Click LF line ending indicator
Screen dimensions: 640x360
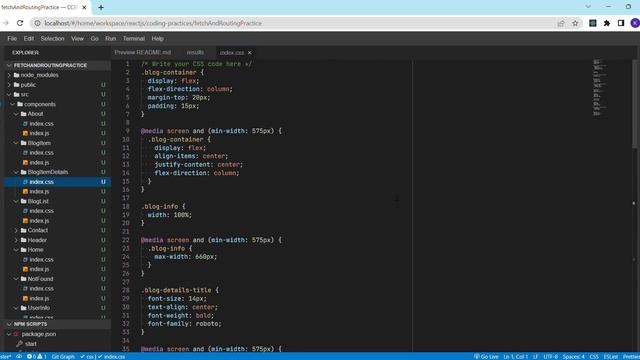click(536, 356)
